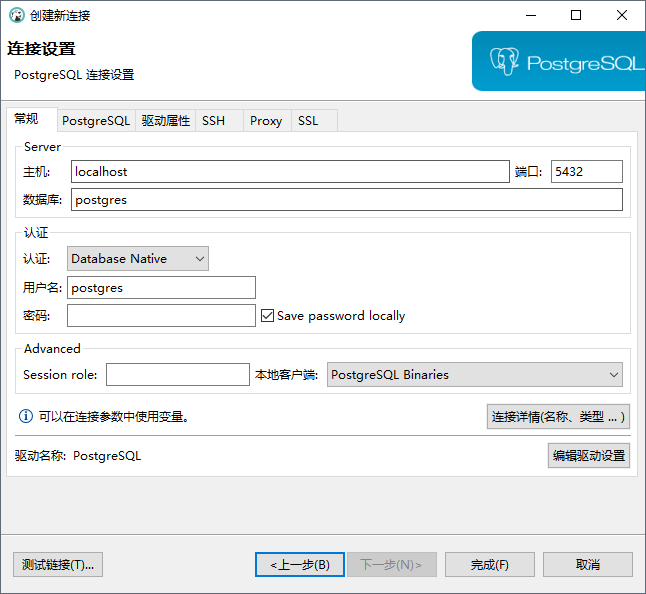Image resolution: width=646 pixels, height=594 pixels.
Task: Click the 可以在连接参数中使用变量 hint text
Action: pyautogui.click(x=114, y=416)
